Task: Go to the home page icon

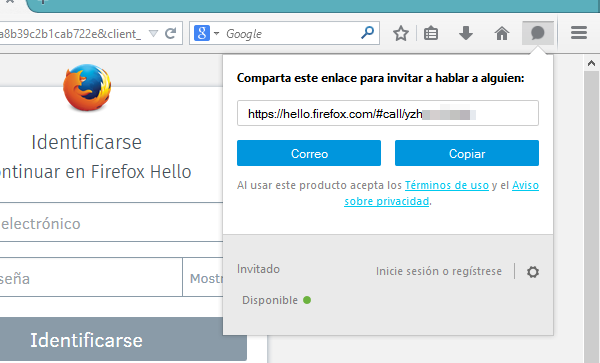Action: pyautogui.click(x=502, y=34)
